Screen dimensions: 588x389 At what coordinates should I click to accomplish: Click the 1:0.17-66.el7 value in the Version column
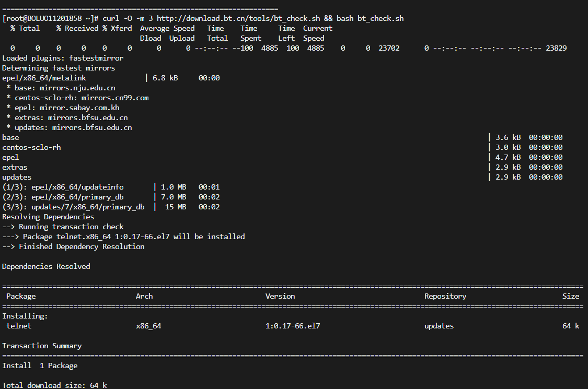point(293,326)
